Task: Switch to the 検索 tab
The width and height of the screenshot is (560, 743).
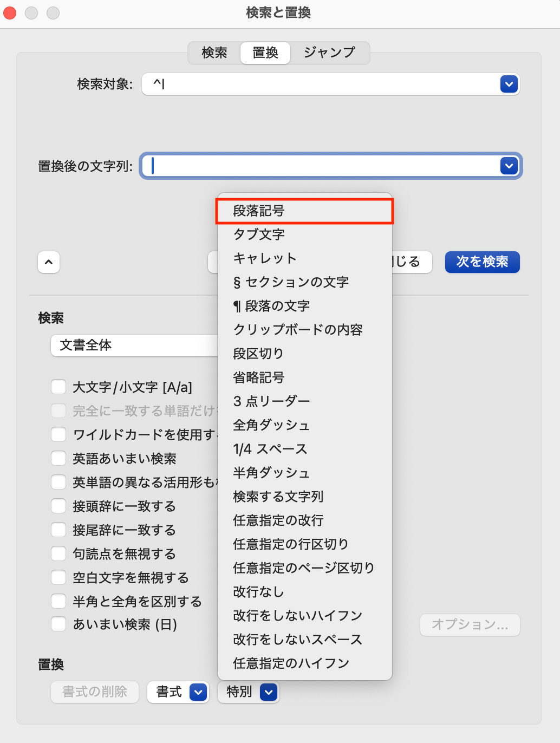Action: (x=213, y=53)
